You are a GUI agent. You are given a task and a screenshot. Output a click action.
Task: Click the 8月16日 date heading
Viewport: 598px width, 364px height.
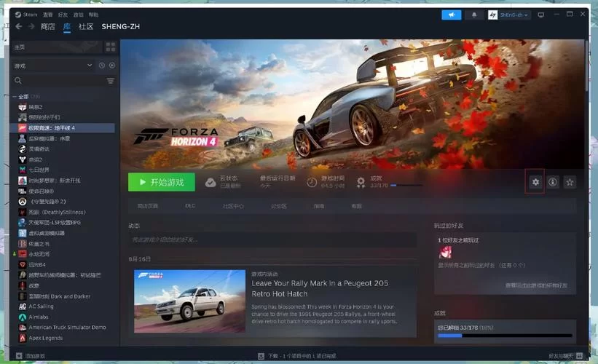tap(140, 258)
